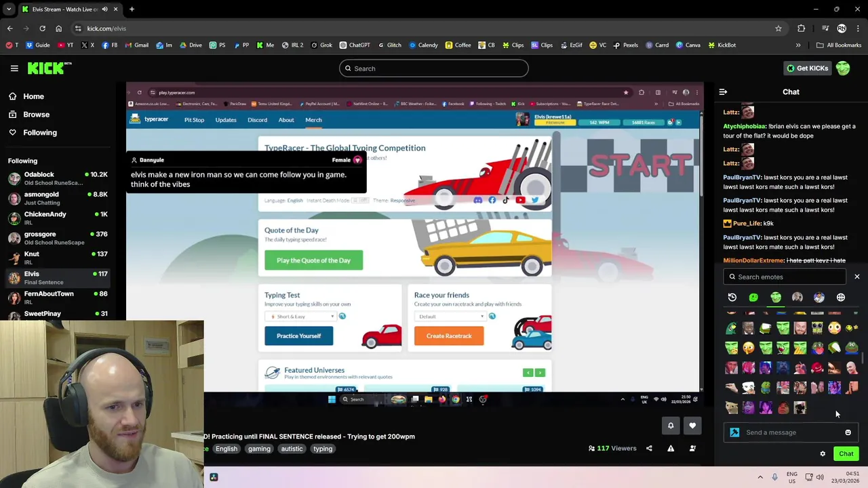Screen dimensions: 868x488
Task: Click the autistic stream tag
Action: point(292,449)
